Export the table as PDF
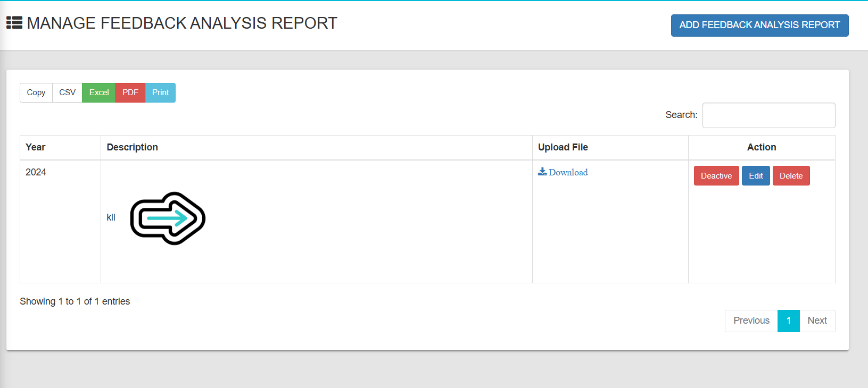Image resolution: width=868 pixels, height=388 pixels. coord(130,92)
